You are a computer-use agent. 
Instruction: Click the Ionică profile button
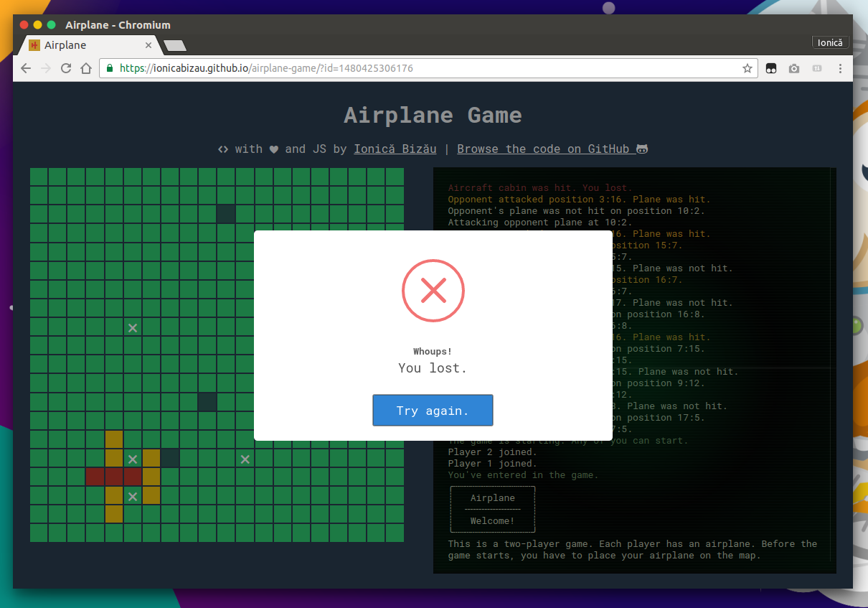[831, 42]
